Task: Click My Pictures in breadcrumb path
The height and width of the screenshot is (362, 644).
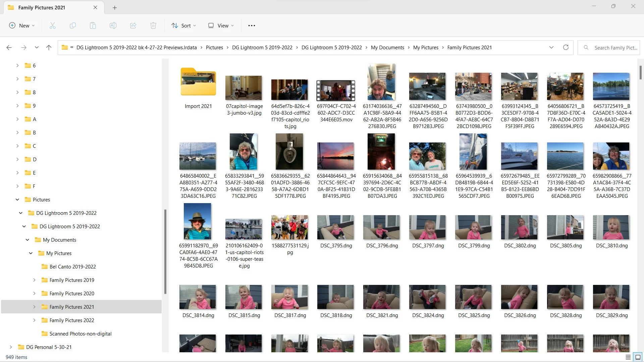Action: pyautogui.click(x=425, y=47)
